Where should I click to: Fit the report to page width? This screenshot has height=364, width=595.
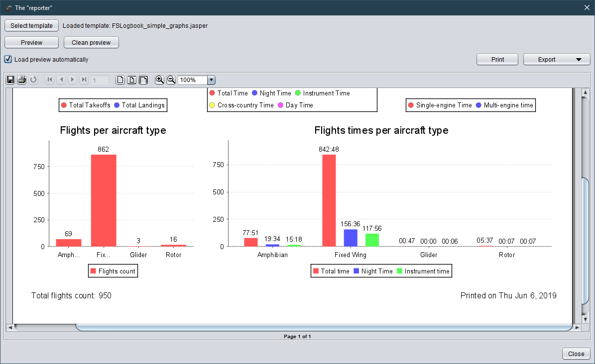(x=143, y=80)
